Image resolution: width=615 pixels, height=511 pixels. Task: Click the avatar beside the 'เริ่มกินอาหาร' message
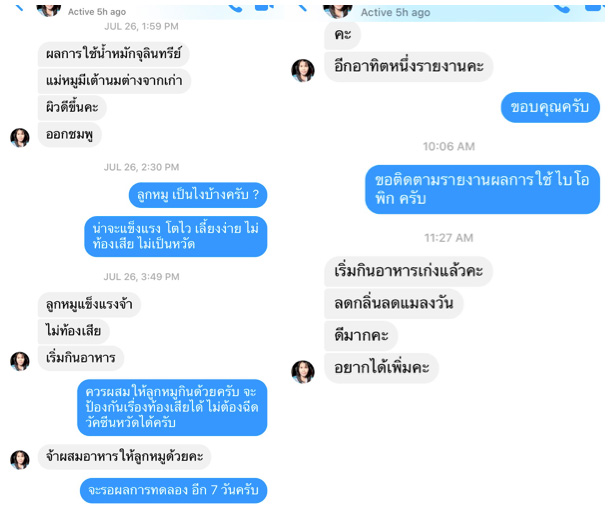[x=20, y=361]
